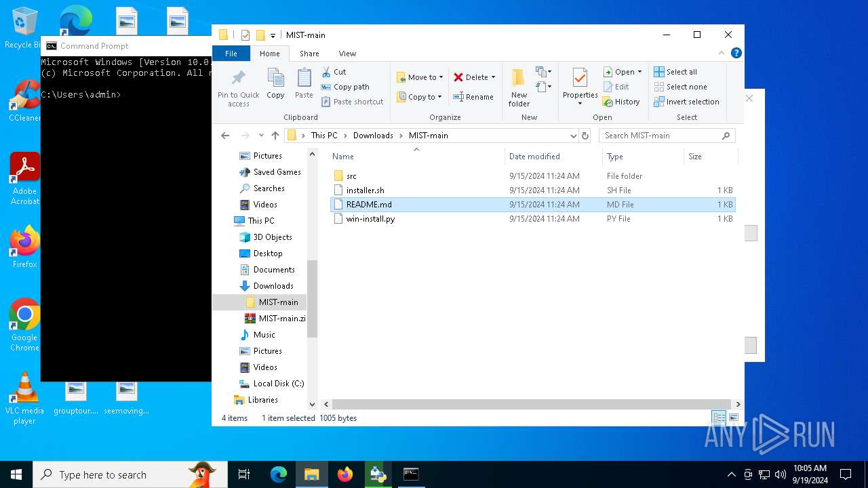868x488 pixels.
Task: Collapse the ribbon with the chevron
Action: click(722, 53)
